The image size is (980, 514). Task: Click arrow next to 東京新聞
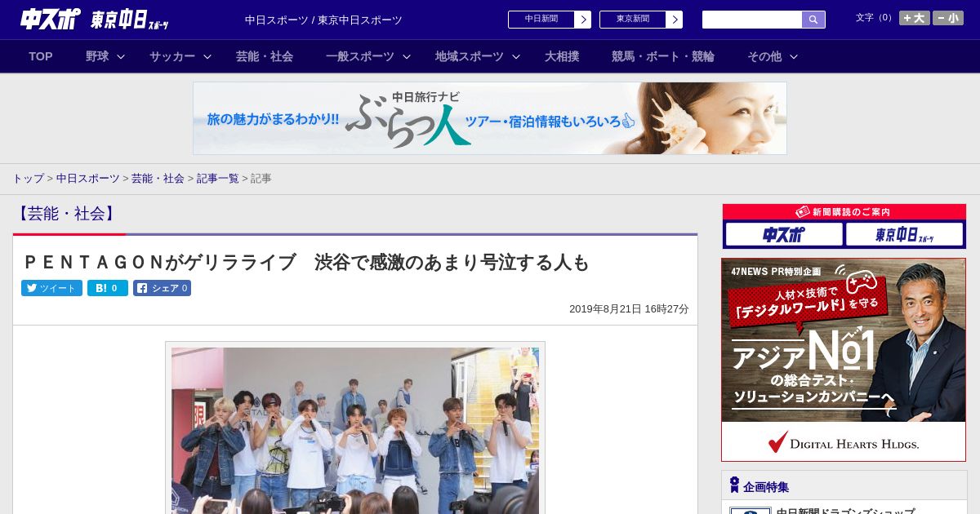[x=674, y=20]
